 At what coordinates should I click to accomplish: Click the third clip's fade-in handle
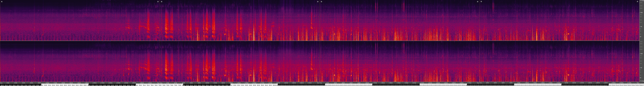(x=321, y=2)
